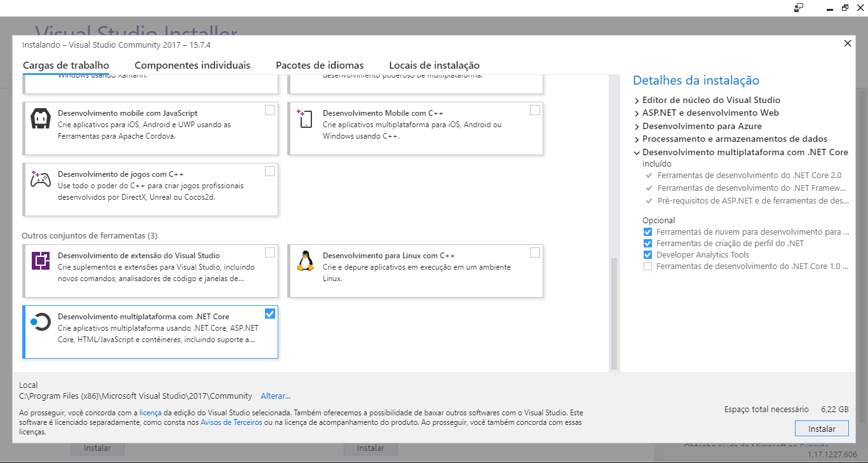Check Desenvolvimento de extensão do Visual Studio
The height and width of the screenshot is (463, 868).
click(270, 252)
